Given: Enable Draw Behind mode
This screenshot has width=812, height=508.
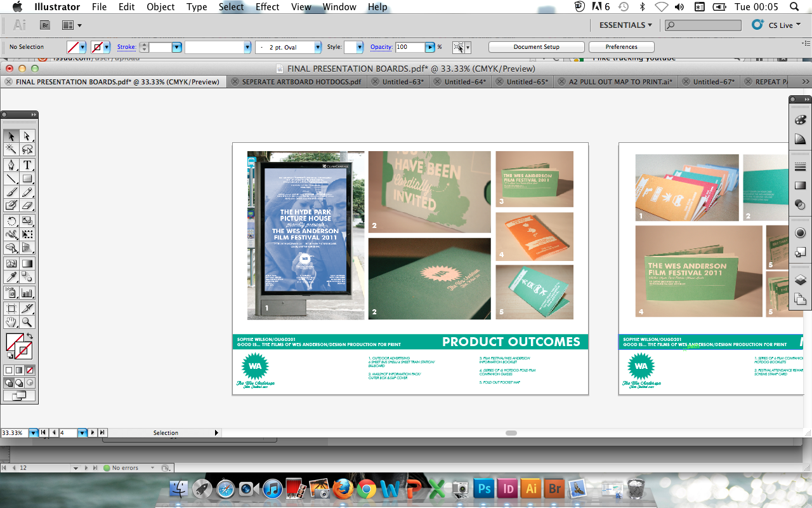Looking at the screenshot, I should pyautogui.click(x=19, y=383).
